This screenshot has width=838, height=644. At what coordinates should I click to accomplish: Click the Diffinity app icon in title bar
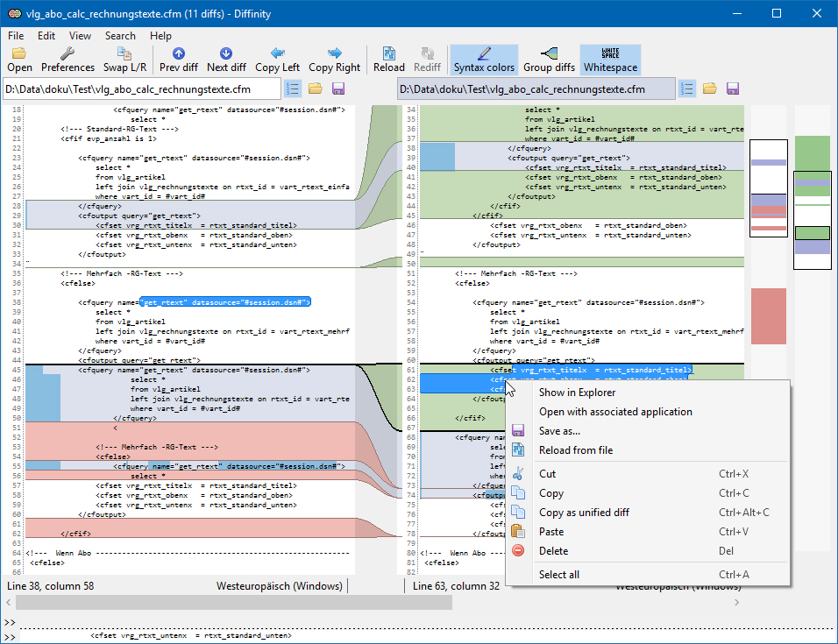click(14, 14)
